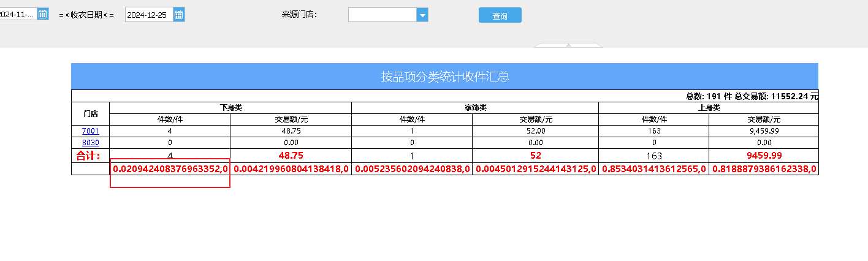This screenshot has height=261, width=868.
Task: Click 交易额/元 header under 下身类
Action: [291, 119]
